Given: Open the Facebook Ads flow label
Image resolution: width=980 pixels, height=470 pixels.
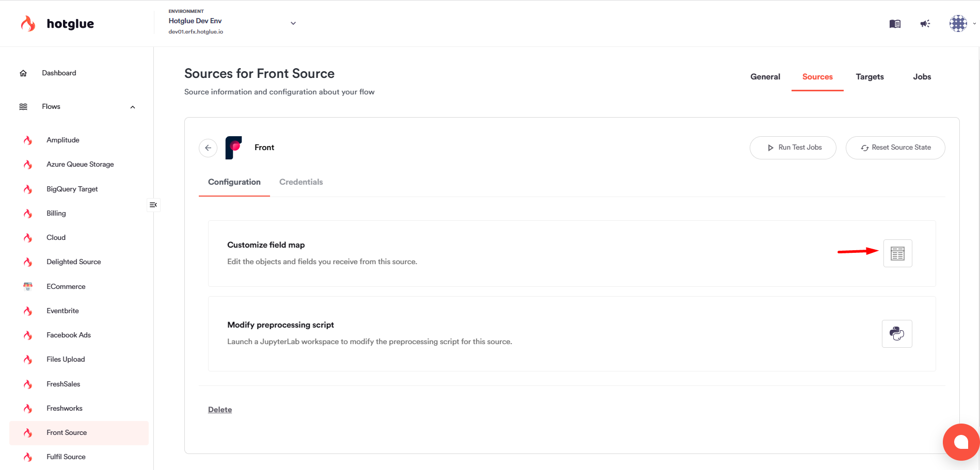Looking at the screenshot, I should pos(69,335).
